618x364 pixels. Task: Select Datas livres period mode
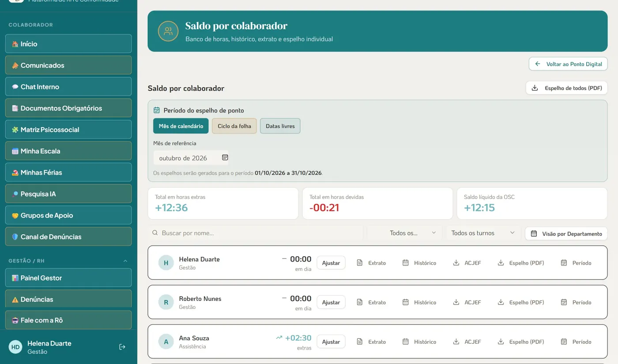(280, 126)
